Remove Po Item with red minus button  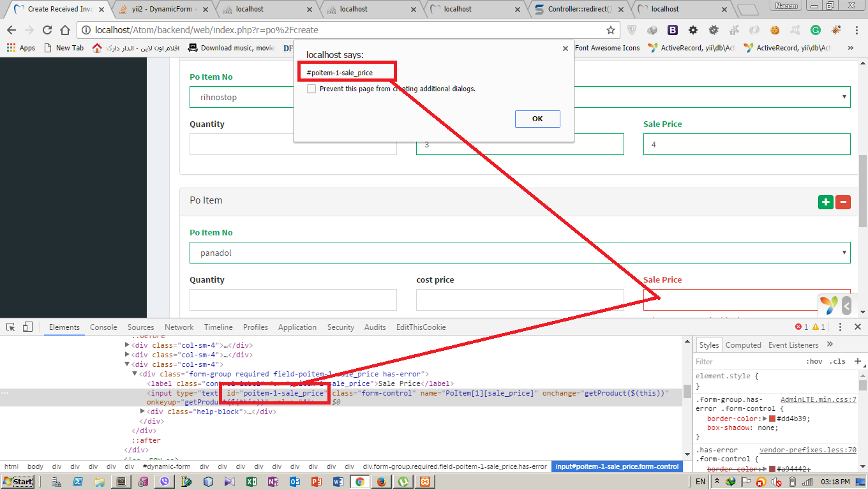point(843,202)
